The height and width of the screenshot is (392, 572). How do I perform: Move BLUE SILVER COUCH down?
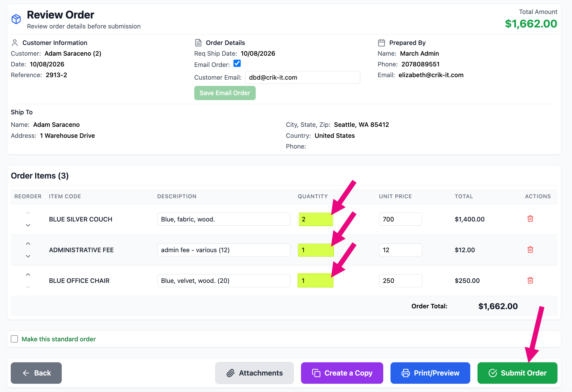(x=28, y=225)
